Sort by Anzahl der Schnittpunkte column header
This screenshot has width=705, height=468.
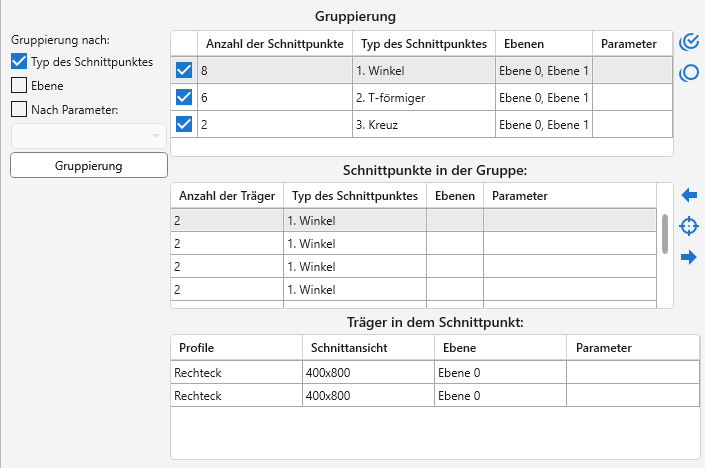point(274,44)
